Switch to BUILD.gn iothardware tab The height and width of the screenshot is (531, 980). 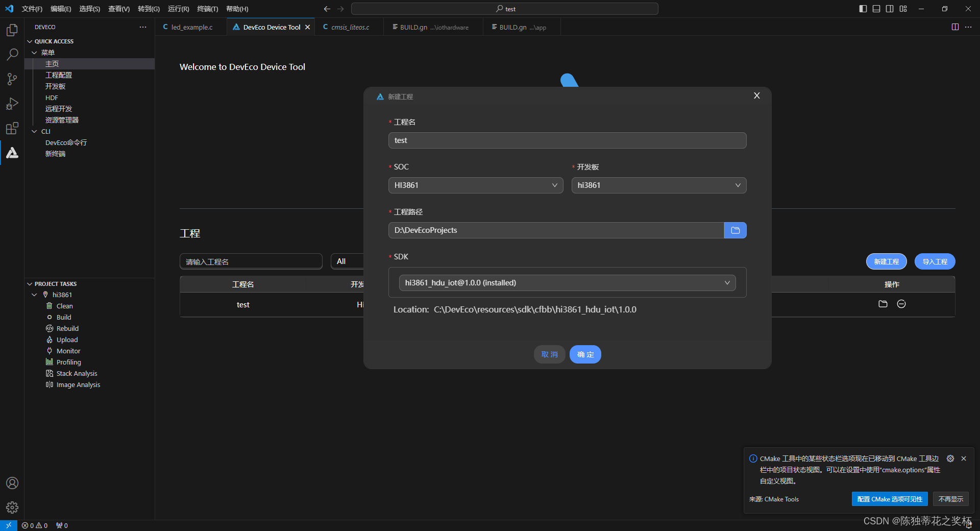(x=434, y=27)
